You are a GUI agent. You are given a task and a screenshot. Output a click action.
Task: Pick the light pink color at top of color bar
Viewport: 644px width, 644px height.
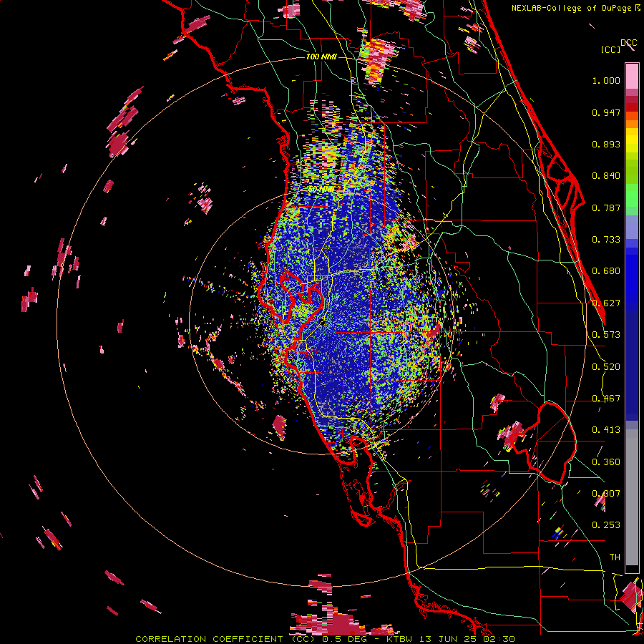point(632,76)
